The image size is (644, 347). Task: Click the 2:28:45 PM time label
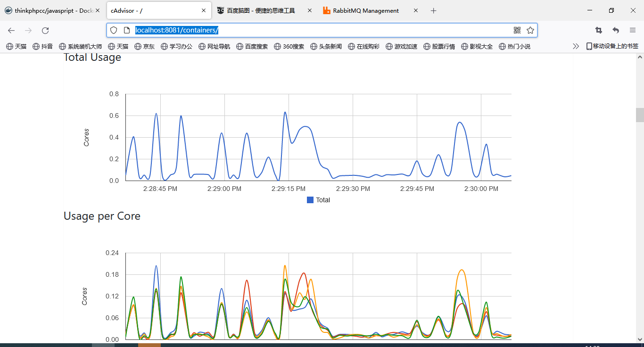point(160,189)
